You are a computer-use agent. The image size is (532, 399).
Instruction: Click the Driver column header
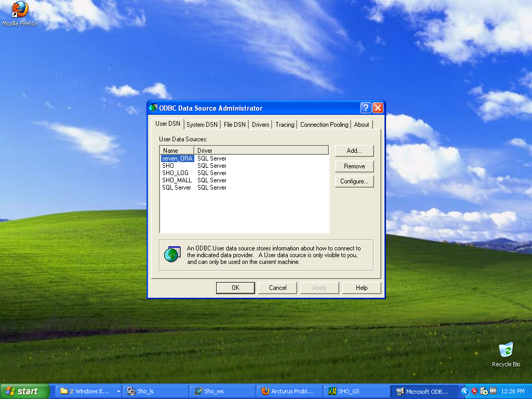point(262,151)
